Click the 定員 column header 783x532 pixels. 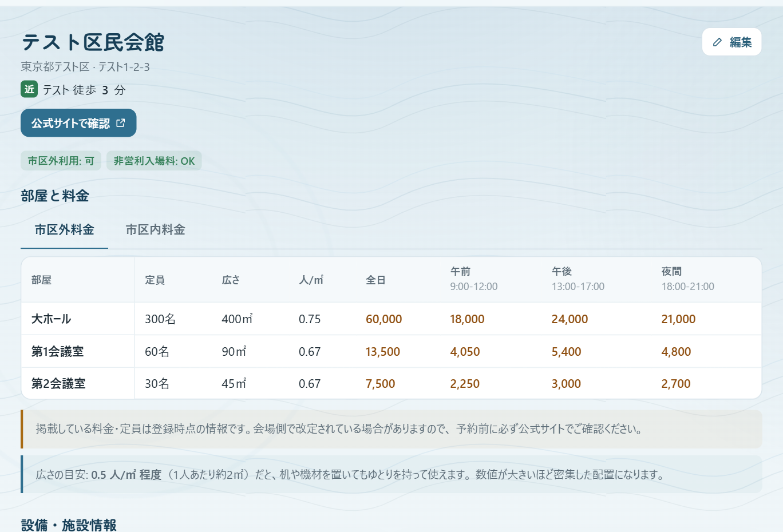155,280
